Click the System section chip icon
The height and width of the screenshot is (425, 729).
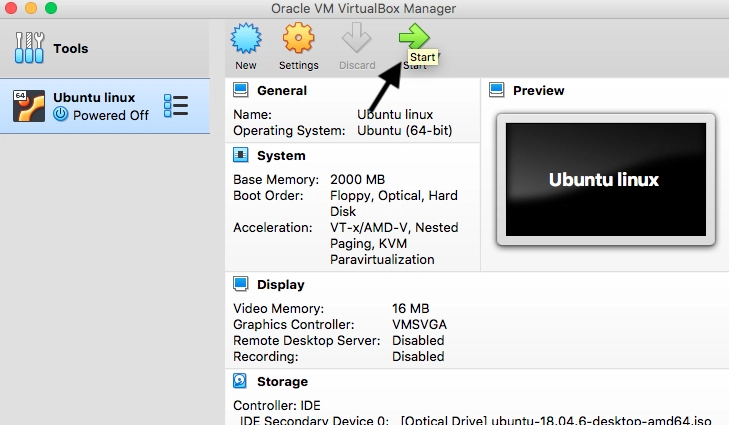pyautogui.click(x=241, y=155)
